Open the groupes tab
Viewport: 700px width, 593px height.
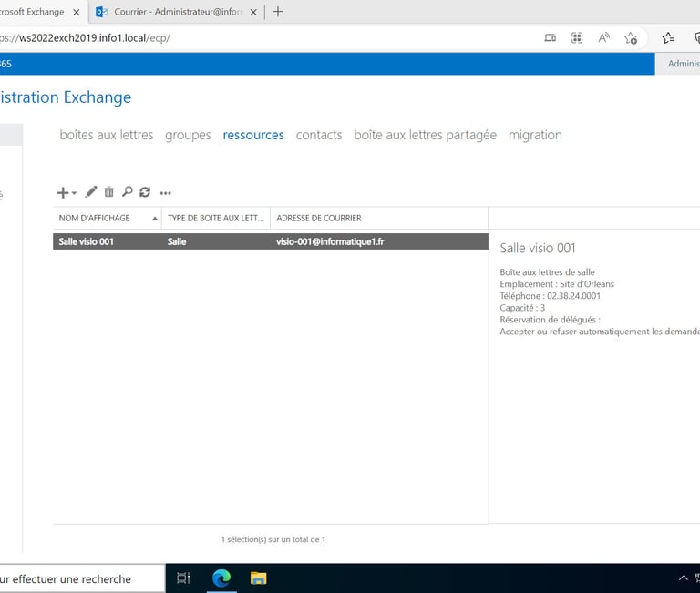pyautogui.click(x=188, y=135)
